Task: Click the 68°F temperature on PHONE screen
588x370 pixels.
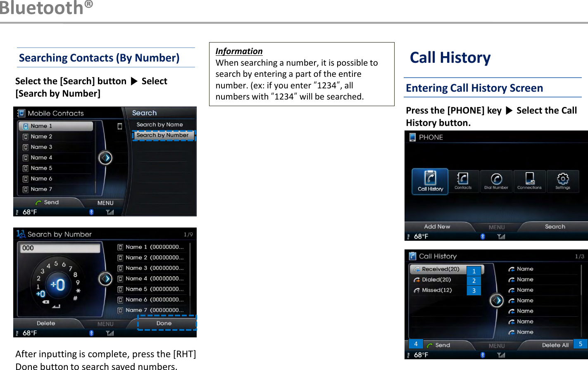Action: [x=421, y=237]
